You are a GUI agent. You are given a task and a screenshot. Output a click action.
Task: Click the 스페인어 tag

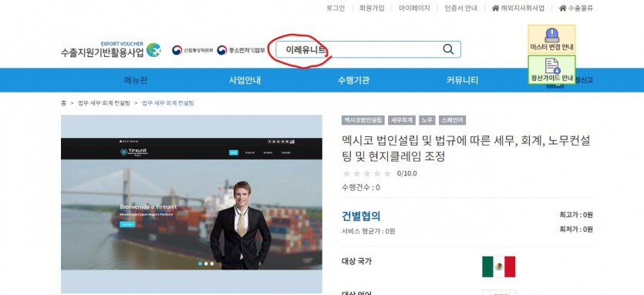452,120
